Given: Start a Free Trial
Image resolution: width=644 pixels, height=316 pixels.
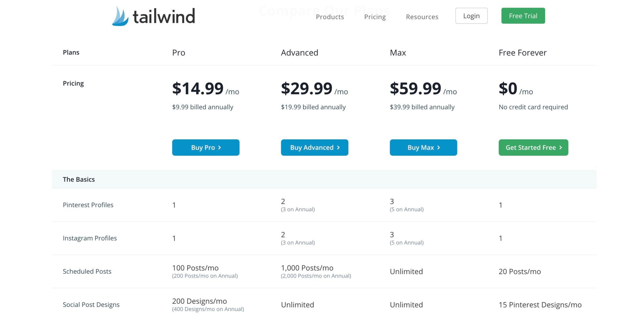Looking at the screenshot, I should (523, 16).
